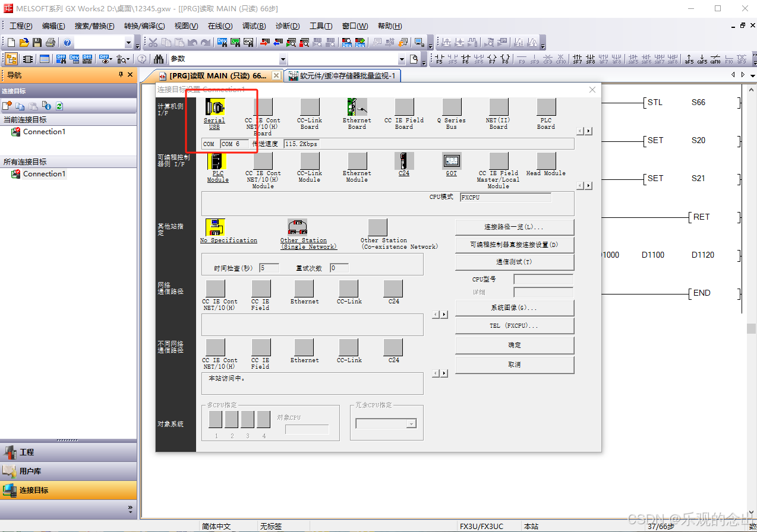Viewport: 757px width, 532px height.
Task: Select the Head Module icon
Action: pyautogui.click(x=546, y=161)
